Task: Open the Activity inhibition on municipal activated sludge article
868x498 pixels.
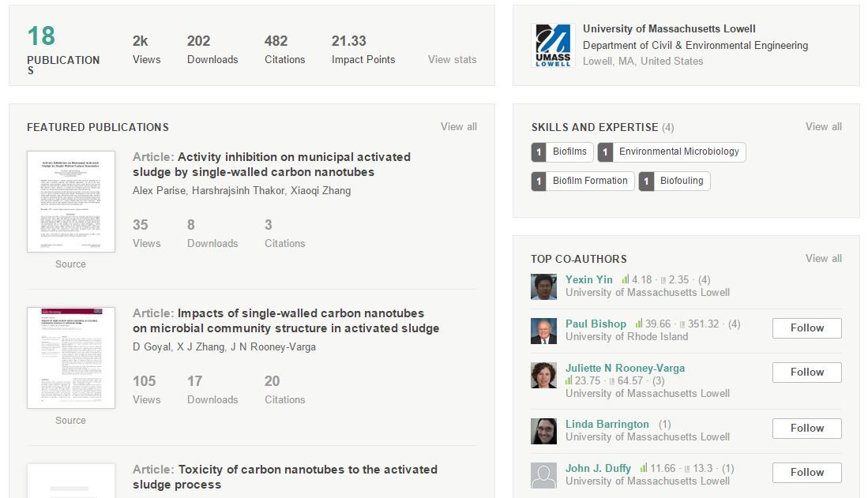Action: (271, 164)
